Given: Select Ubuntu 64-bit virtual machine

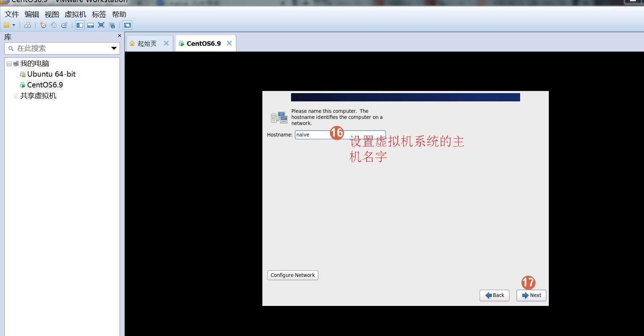Looking at the screenshot, I should click(x=51, y=74).
